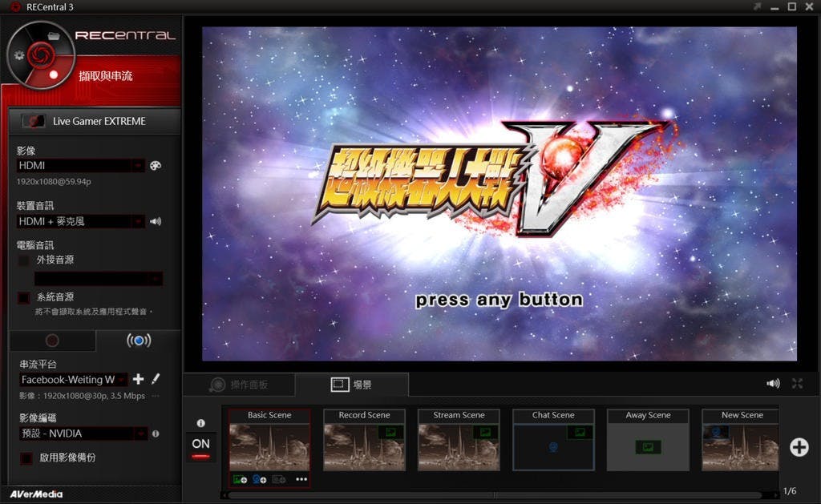Screen dimensions: 821x504
Task: Show encoder info next to 預設 - NVIDIA
Action: [156, 433]
